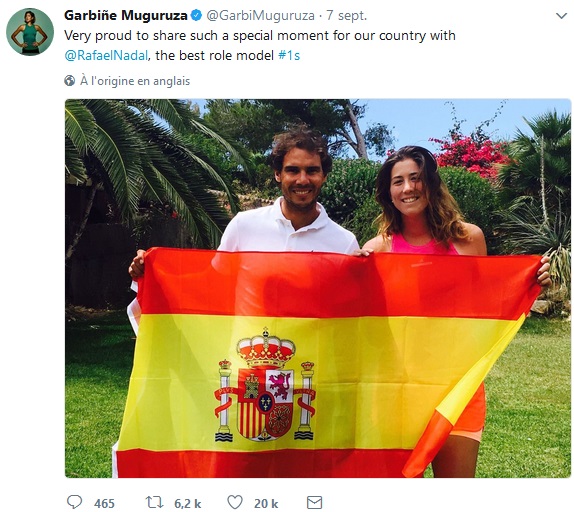
Task: Open the #1s hashtag
Action: (x=289, y=56)
